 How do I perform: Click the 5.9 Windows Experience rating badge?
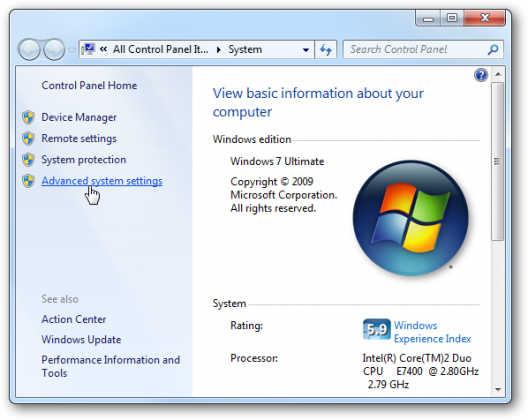point(376,329)
